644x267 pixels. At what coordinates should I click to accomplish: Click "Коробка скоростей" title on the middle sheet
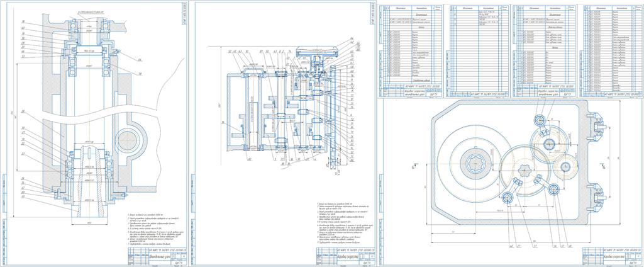(348, 256)
